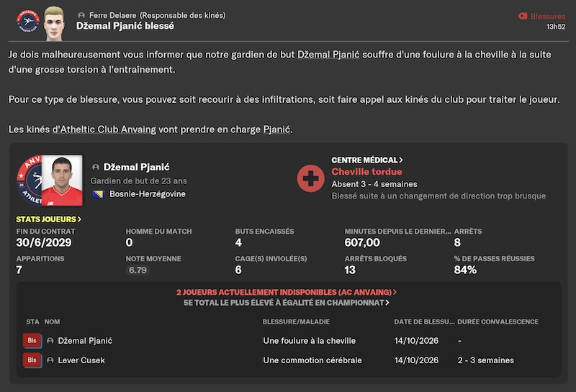
Task: Click person icon beside Ferre Delaere
Action: click(81, 15)
